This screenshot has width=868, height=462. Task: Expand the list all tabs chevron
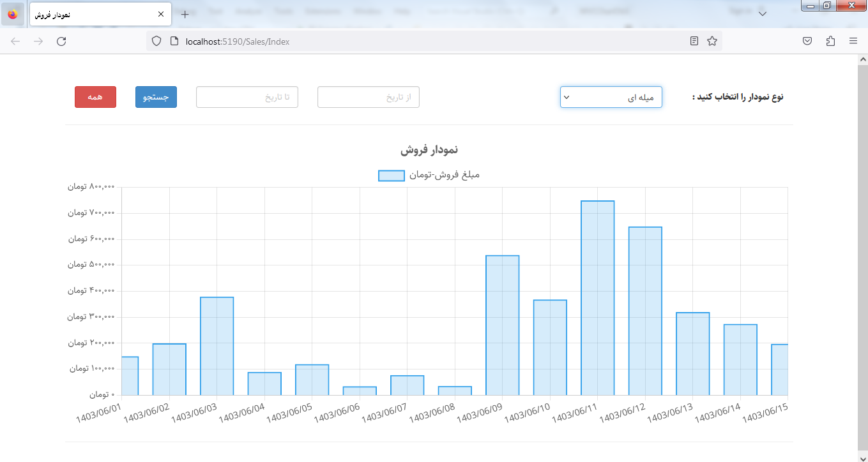click(762, 13)
